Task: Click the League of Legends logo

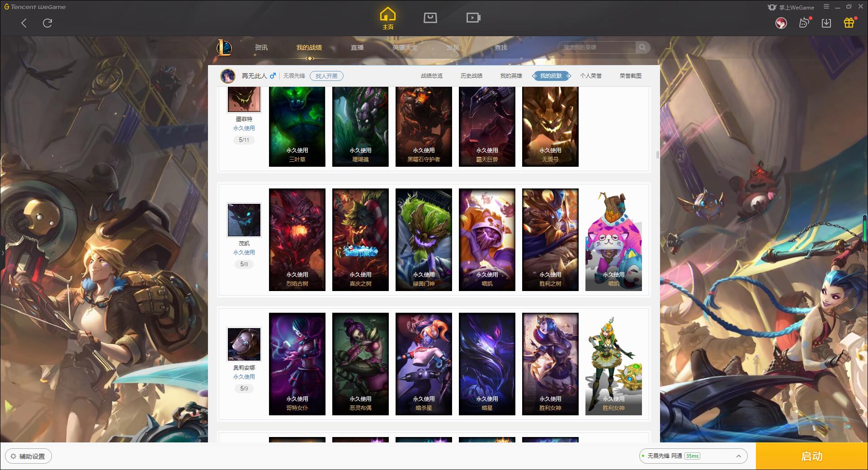Action: click(225, 47)
